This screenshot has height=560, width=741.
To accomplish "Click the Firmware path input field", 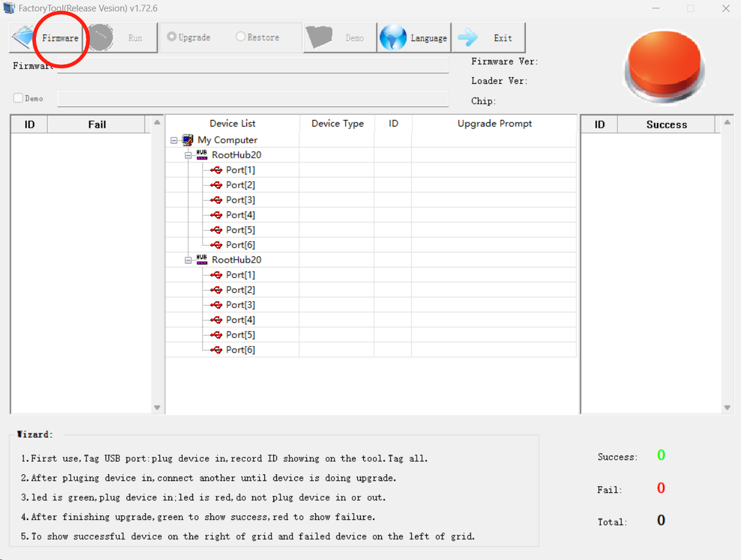I will pos(252,65).
